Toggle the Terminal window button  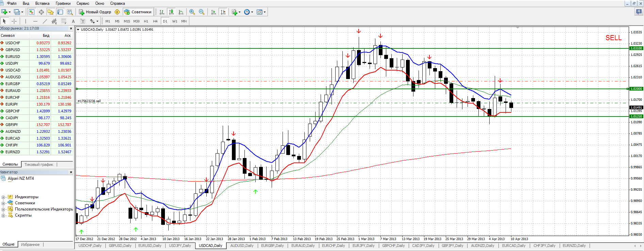point(60,12)
